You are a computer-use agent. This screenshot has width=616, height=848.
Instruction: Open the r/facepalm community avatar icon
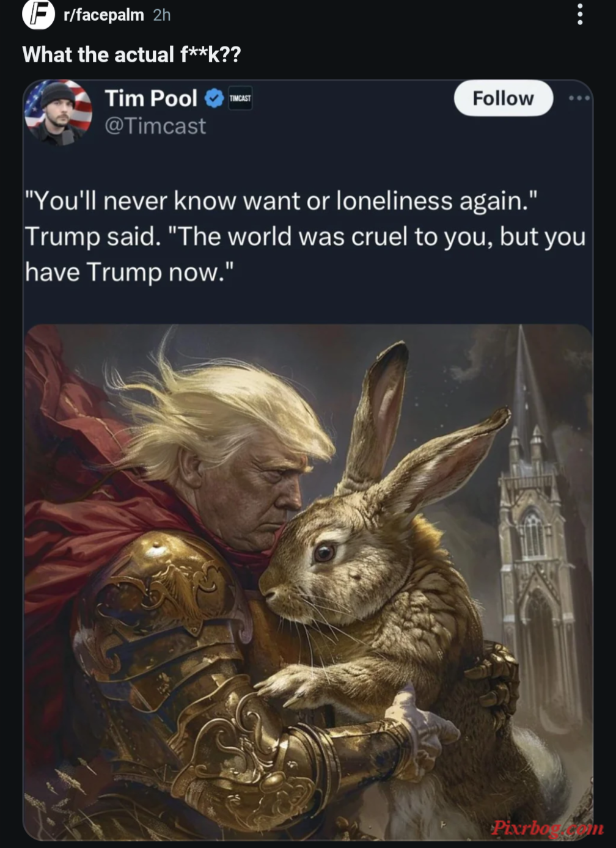(x=38, y=15)
